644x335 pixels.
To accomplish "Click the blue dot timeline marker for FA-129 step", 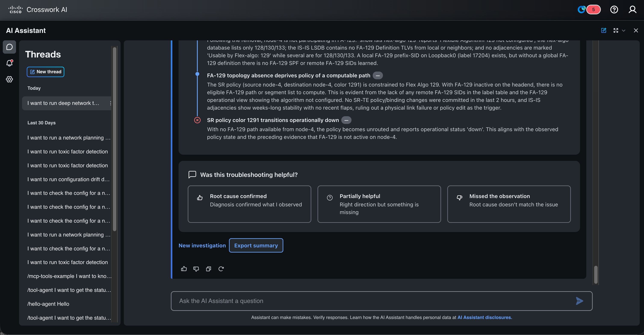I will pyautogui.click(x=197, y=74).
